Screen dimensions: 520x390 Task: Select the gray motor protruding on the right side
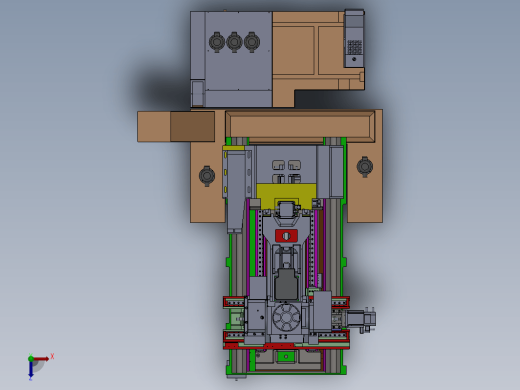click(x=361, y=319)
